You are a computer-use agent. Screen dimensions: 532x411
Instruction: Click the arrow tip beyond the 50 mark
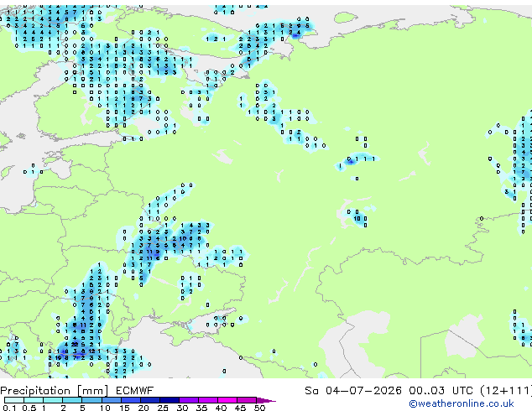(268, 400)
